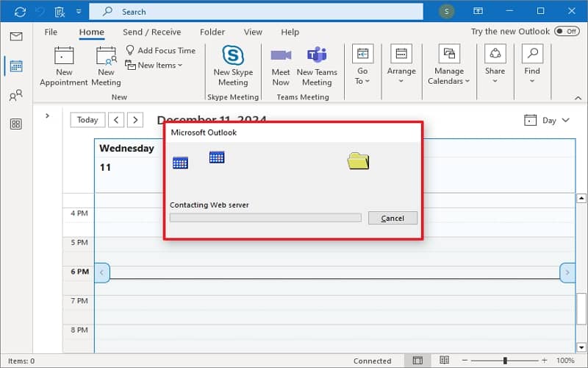588x368 pixels.
Task: Click the delete icon in quick access toolbar
Action: pyautogui.click(x=60, y=12)
